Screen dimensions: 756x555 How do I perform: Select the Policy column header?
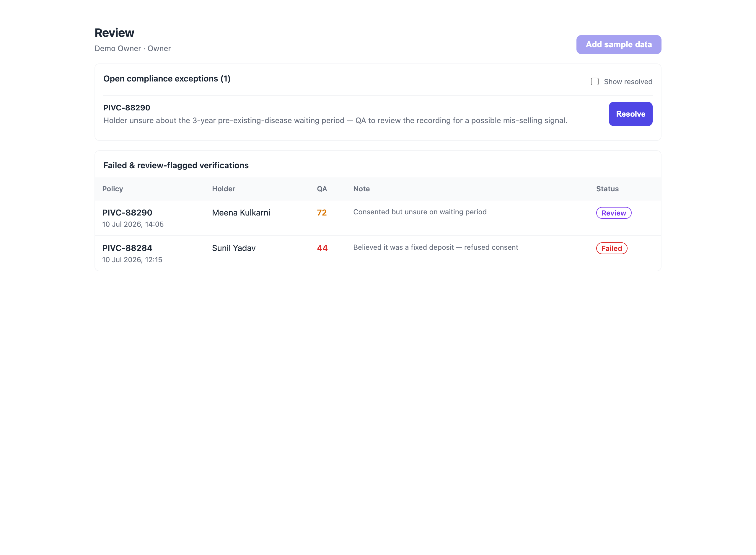[x=113, y=189]
